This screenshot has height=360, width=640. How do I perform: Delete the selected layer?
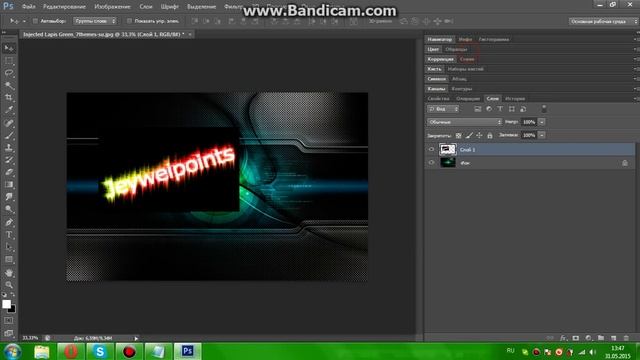click(626, 338)
